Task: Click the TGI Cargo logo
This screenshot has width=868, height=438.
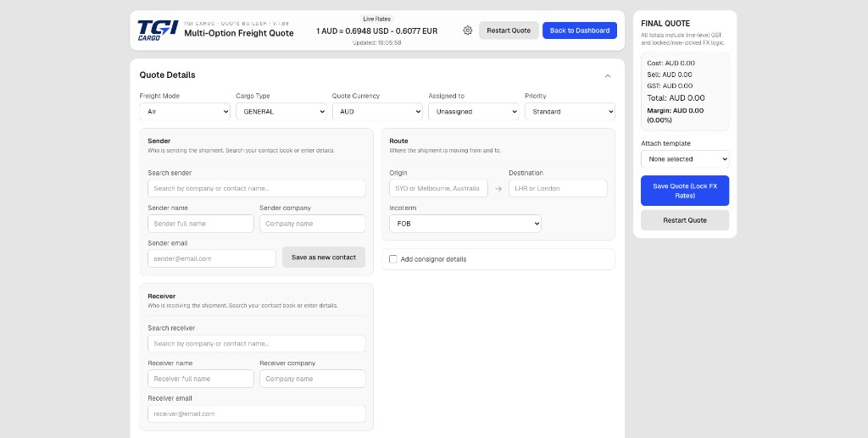Action: [158, 30]
